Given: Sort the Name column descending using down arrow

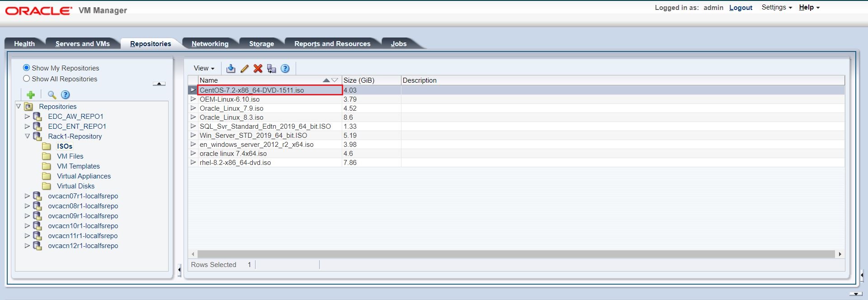Looking at the screenshot, I should 335,80.
